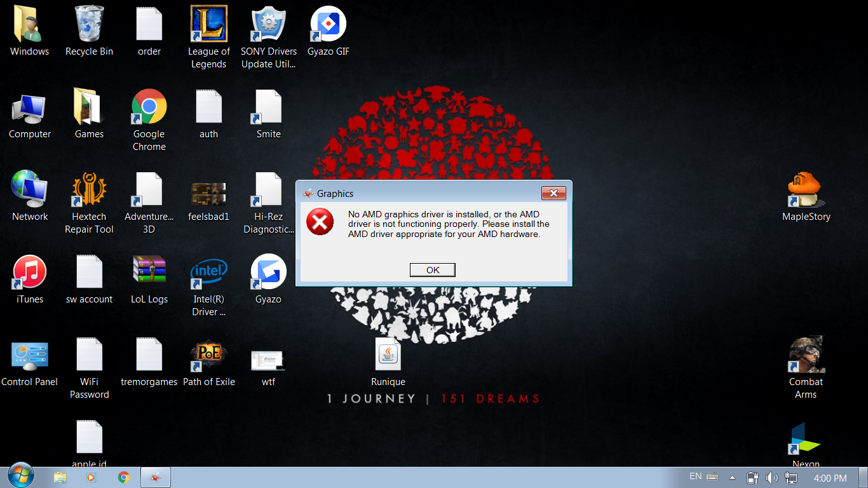Close the Graphics error dialog
The width and height of the screenshot is (868, 488).
click(x=553, y=193)
